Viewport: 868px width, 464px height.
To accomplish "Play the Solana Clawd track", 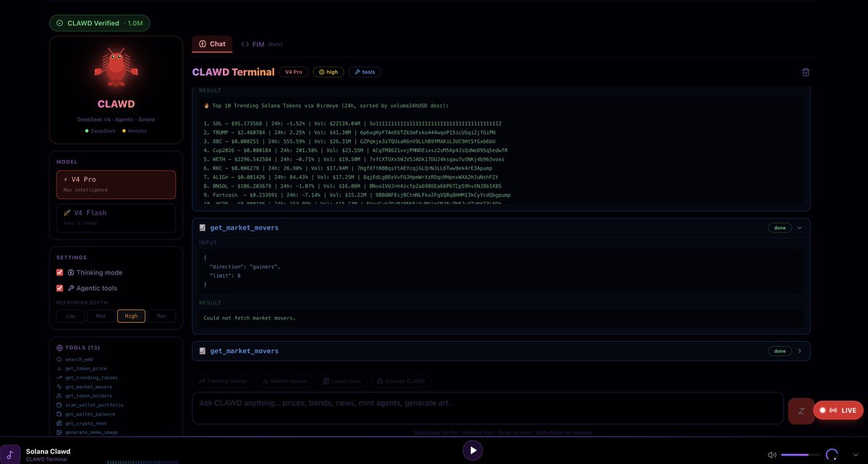I will pyautogui.click(x=472, y=450).
